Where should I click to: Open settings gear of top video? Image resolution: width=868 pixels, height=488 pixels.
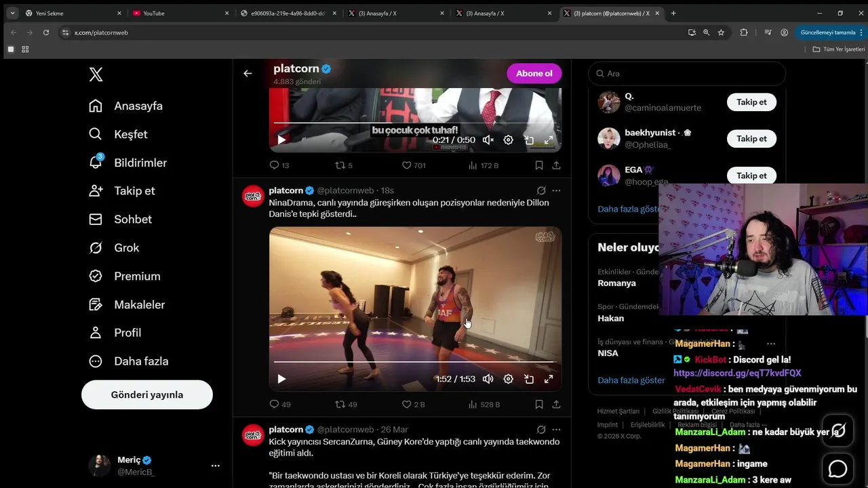tap(509, 140)
